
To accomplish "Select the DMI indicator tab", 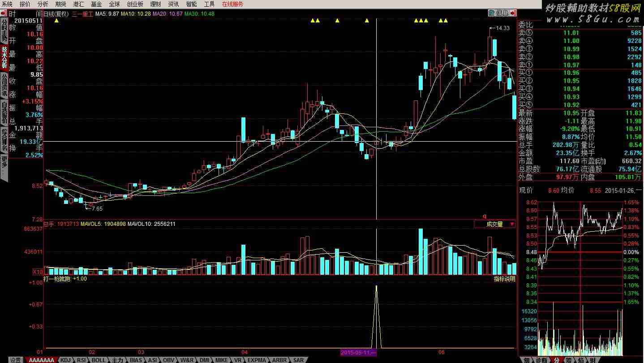I will 204,360.
